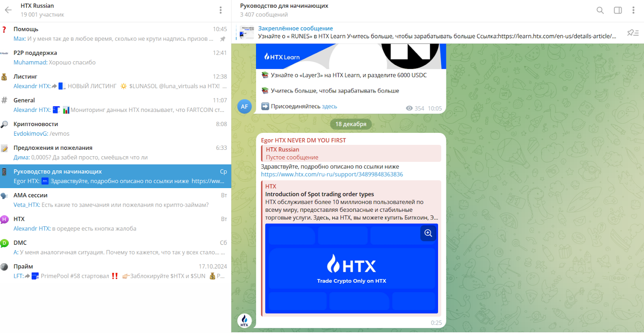This screenshot has height=333, width=644.
Task: Open the Помощь topic
Action: point(116,34)
